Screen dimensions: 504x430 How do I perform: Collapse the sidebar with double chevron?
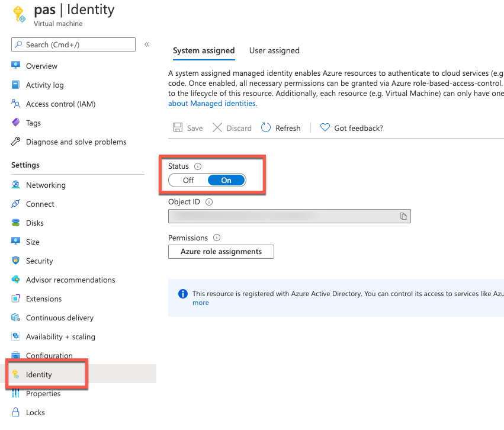(x=147, y=44)
